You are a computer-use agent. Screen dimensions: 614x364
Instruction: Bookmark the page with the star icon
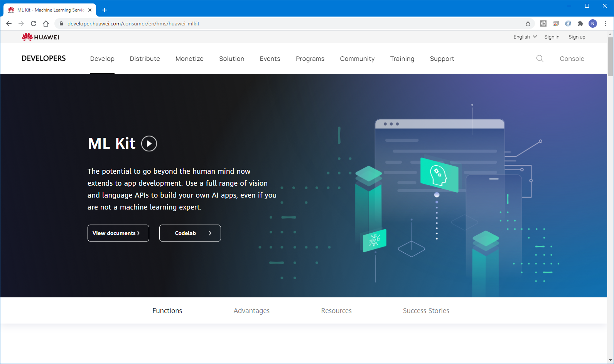point(528,23)
